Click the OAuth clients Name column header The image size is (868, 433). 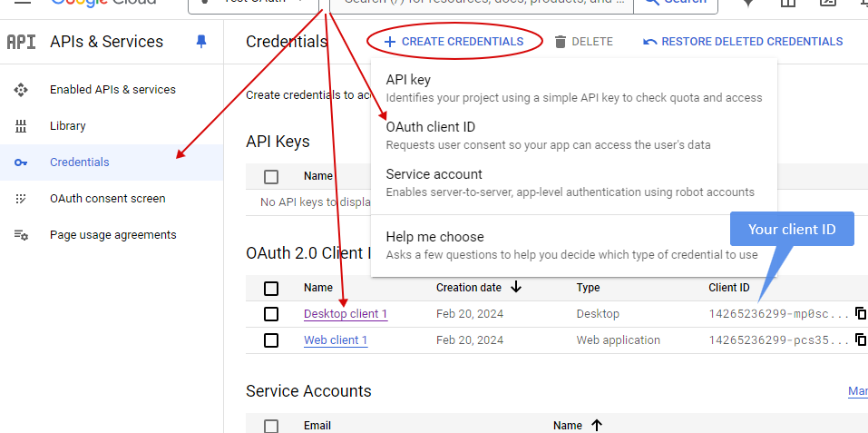[x=318, y=288]
